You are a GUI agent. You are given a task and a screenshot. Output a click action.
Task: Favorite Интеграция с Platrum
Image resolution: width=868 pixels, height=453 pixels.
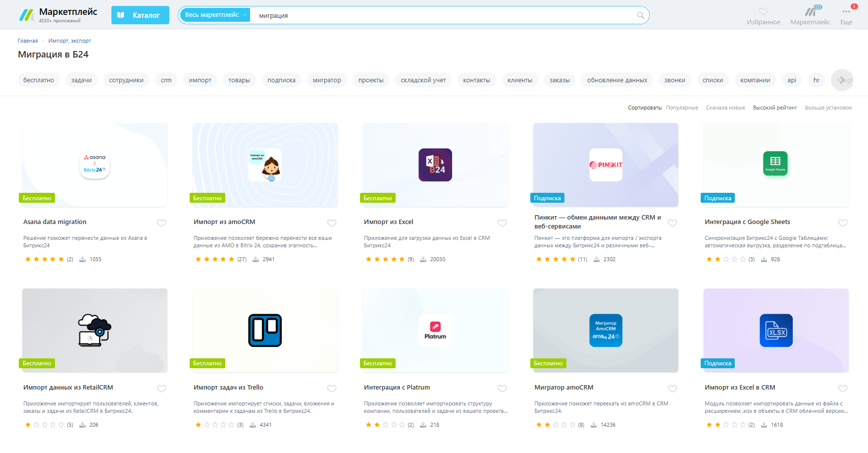(502, 389)
